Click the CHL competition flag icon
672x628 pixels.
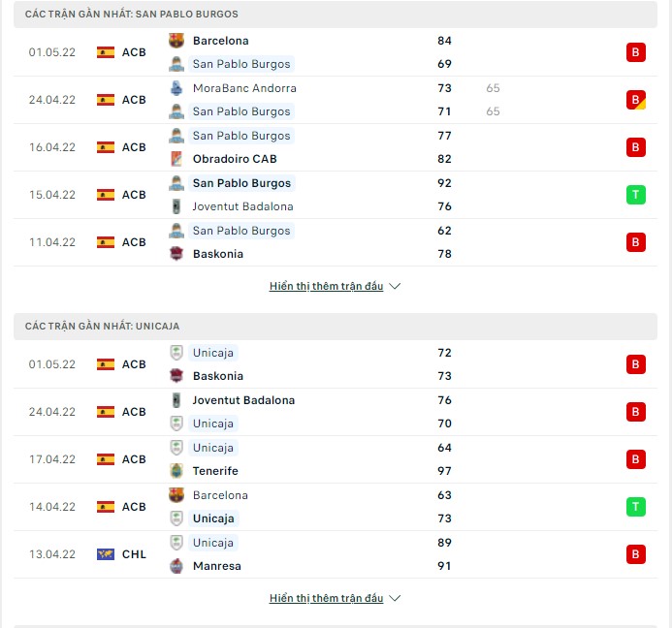(x=106, y=554)
